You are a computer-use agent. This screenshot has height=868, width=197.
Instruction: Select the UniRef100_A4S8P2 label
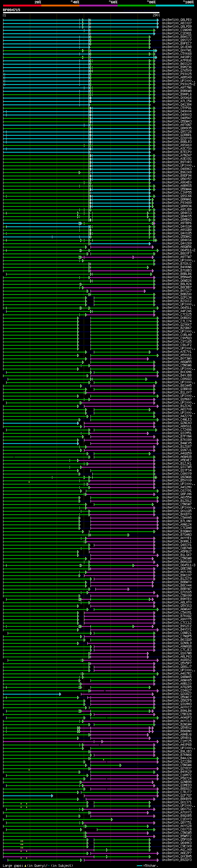[x=176, y=57]
